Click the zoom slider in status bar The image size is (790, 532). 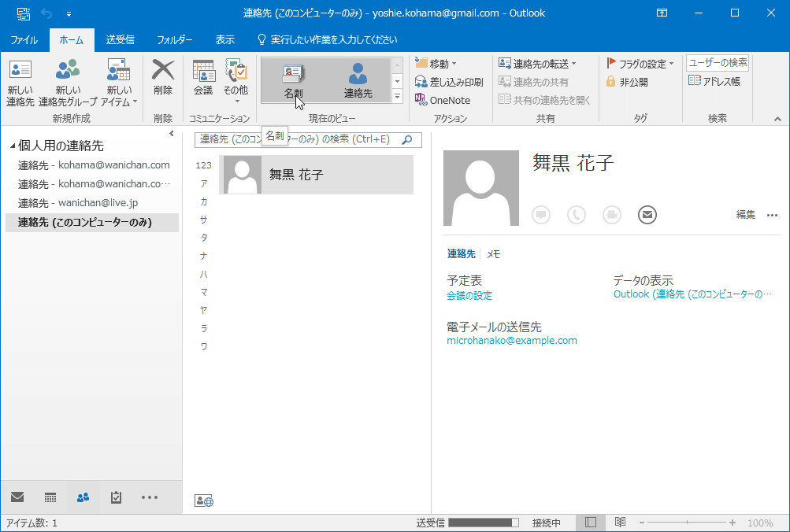[x=687, y=523]
